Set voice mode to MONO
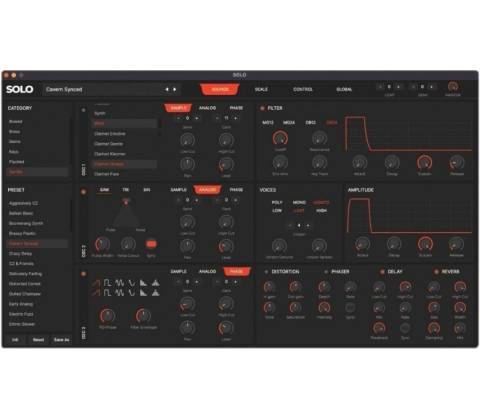 299,202
